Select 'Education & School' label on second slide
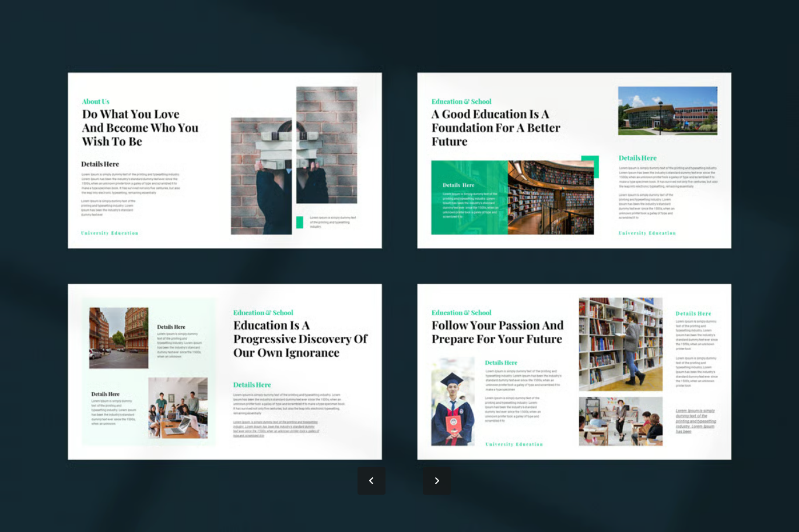Viewport: 799px width, 532px height. [x=461, y=101]
